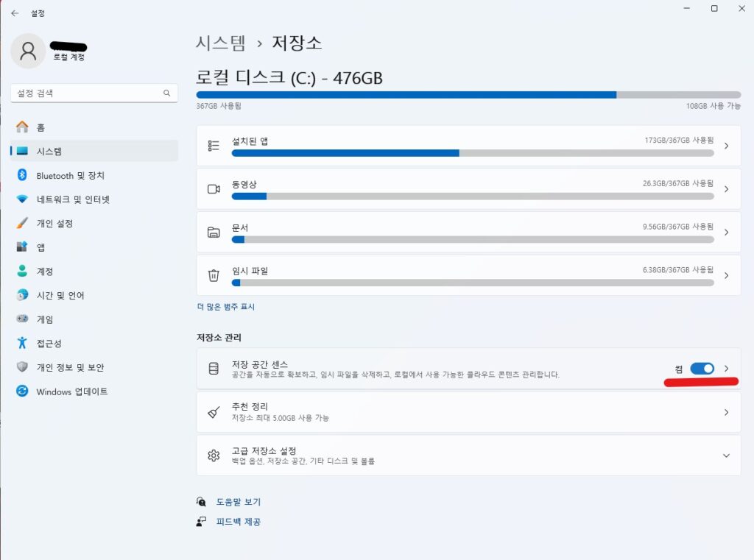The width and height of the screenshot is (754, 560).
Task: Open the 도움말 보기 help link
Action: tap(238, 502)
